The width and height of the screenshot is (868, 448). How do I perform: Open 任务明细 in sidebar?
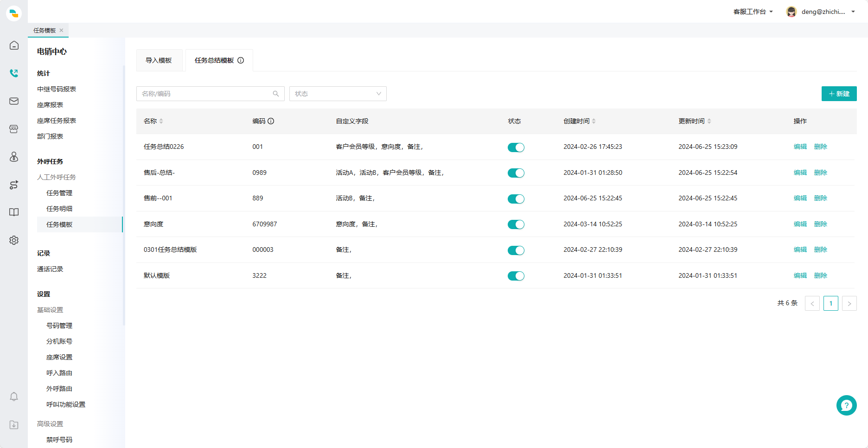[59, 209]
